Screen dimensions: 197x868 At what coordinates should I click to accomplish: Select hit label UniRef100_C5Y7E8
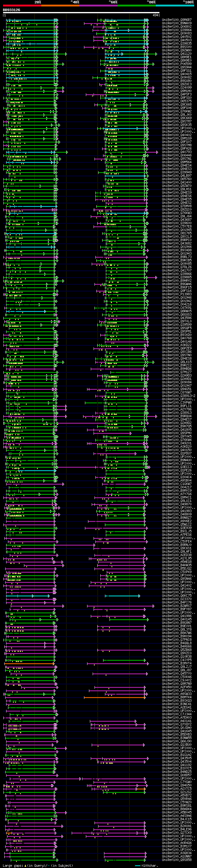(x=177, y=226)
